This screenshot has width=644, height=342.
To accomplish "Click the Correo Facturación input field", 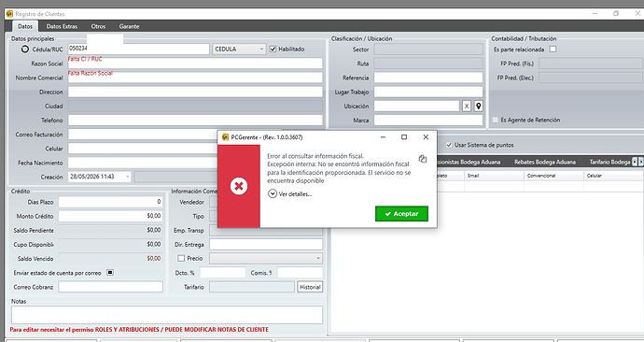I will pyautogui.click(x=143, y=135).
